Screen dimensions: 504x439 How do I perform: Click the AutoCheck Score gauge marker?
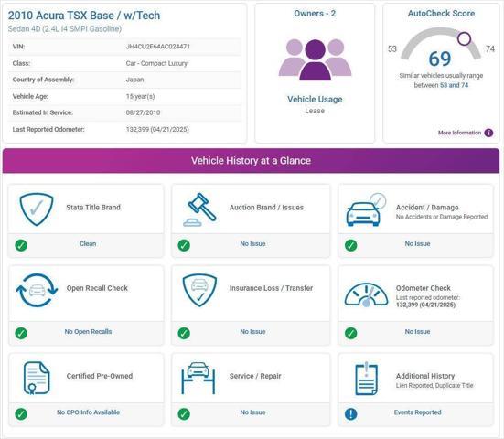pos(464,38)
